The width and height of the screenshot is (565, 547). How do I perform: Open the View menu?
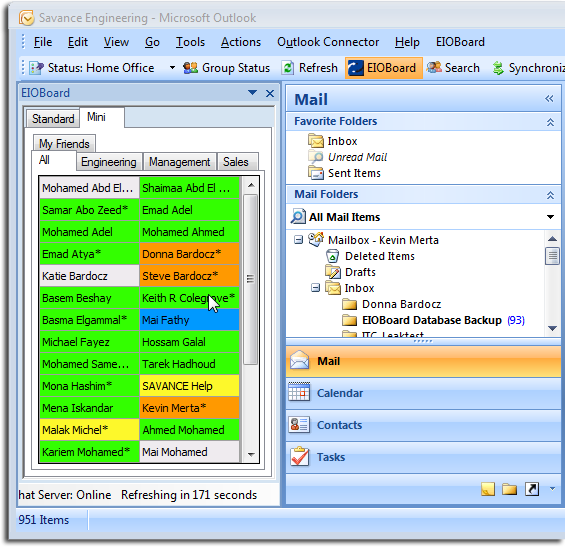point(116,42)
